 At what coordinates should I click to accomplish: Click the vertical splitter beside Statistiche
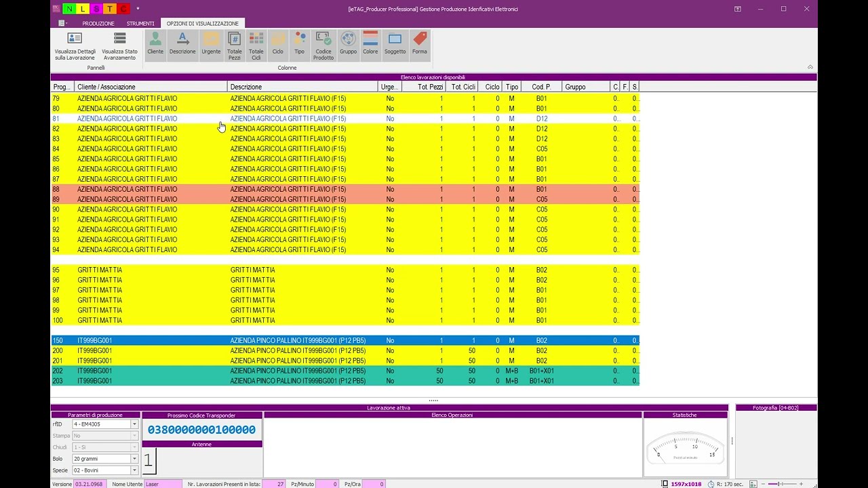(x=732, y=441)
